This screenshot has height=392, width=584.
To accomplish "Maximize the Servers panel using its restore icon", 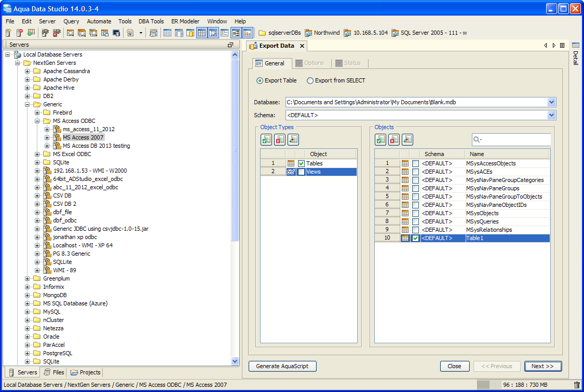I will click(230, 45).
